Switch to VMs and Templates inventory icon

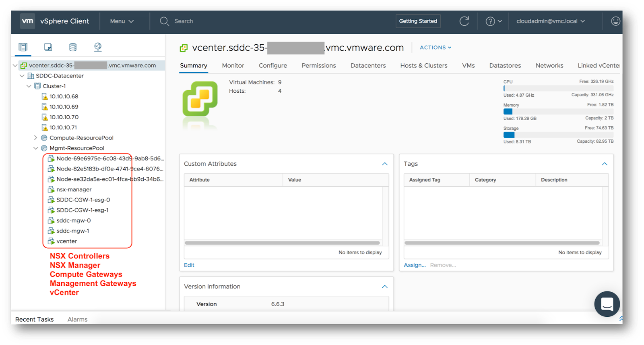pos(48,47)
